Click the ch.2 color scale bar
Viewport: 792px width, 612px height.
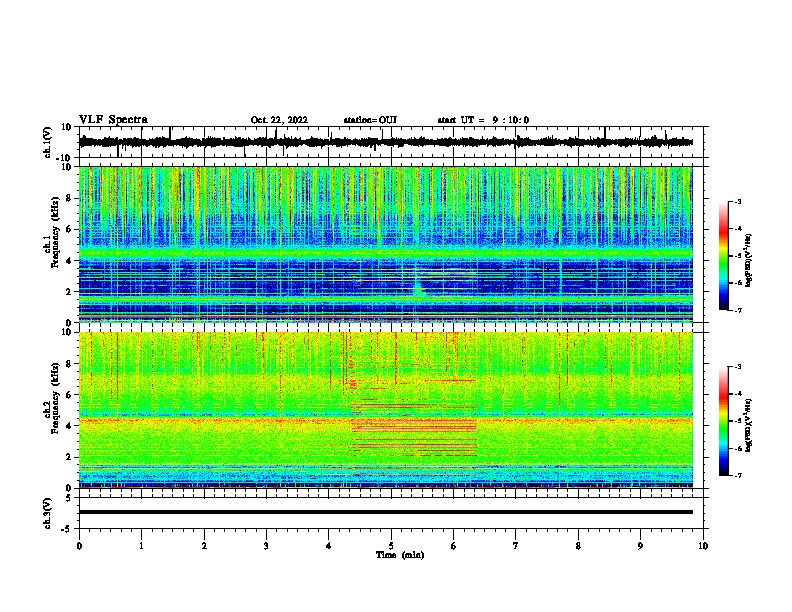pyautogui.click(x=723, y=421)
